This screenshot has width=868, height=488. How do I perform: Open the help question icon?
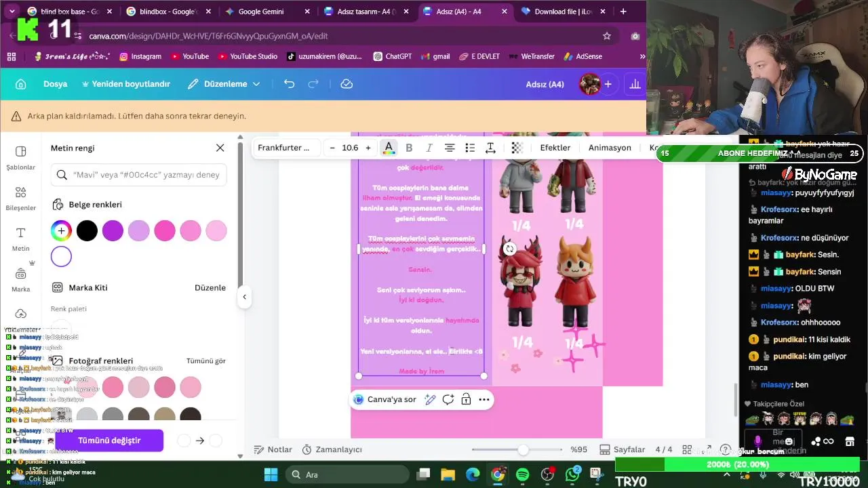click(726, 449)
